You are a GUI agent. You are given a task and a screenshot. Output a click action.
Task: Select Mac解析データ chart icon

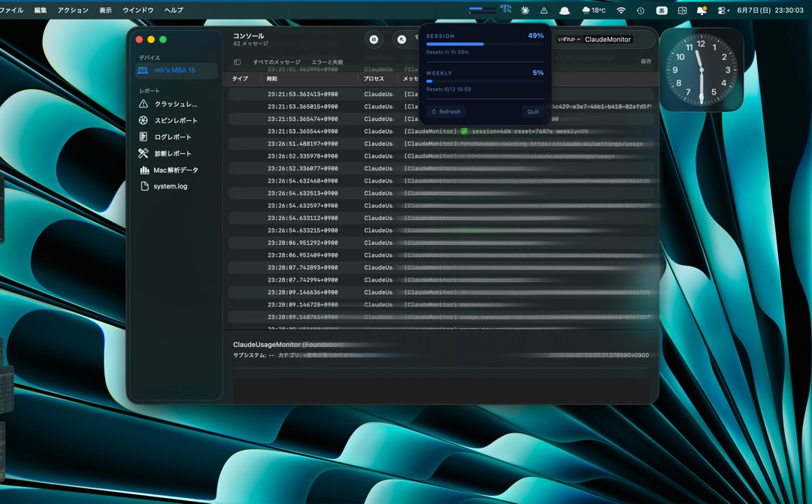tap(144, 170)
